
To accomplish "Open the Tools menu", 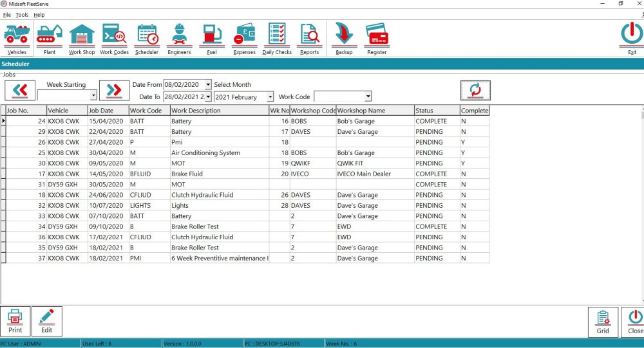I will click(x=22, y=14).
